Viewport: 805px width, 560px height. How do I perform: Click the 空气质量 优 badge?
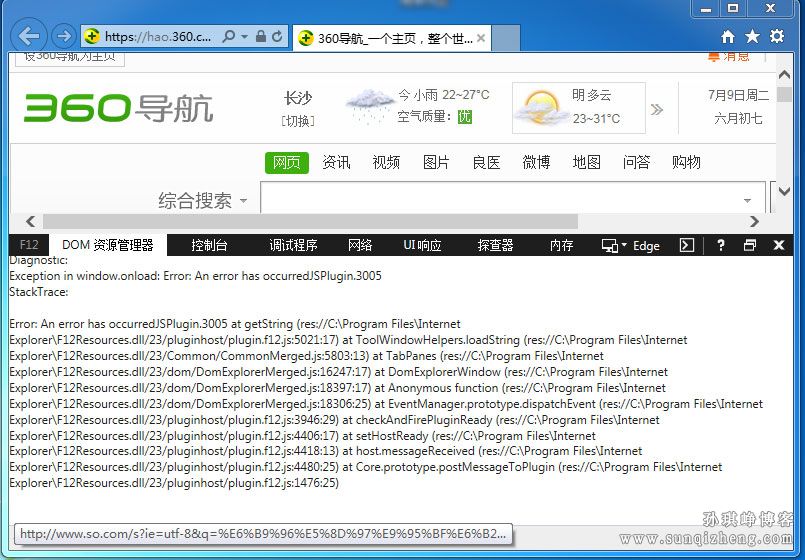pos(465,117)
